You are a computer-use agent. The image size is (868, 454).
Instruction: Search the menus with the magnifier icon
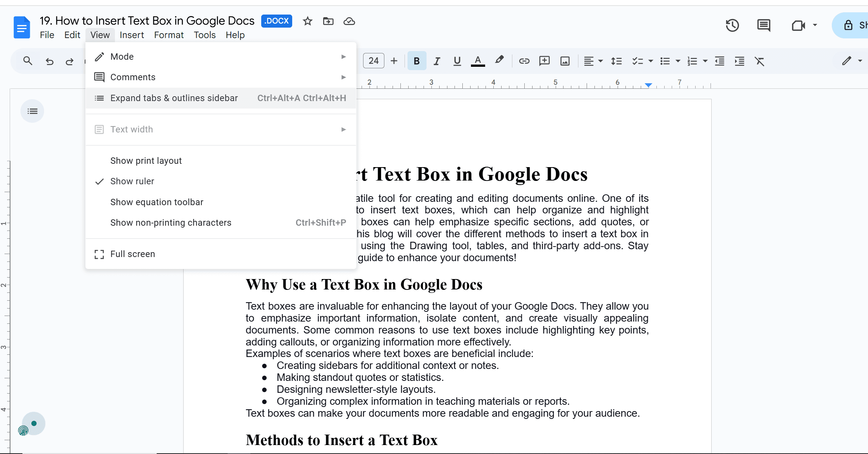click(x=28, y=61)
